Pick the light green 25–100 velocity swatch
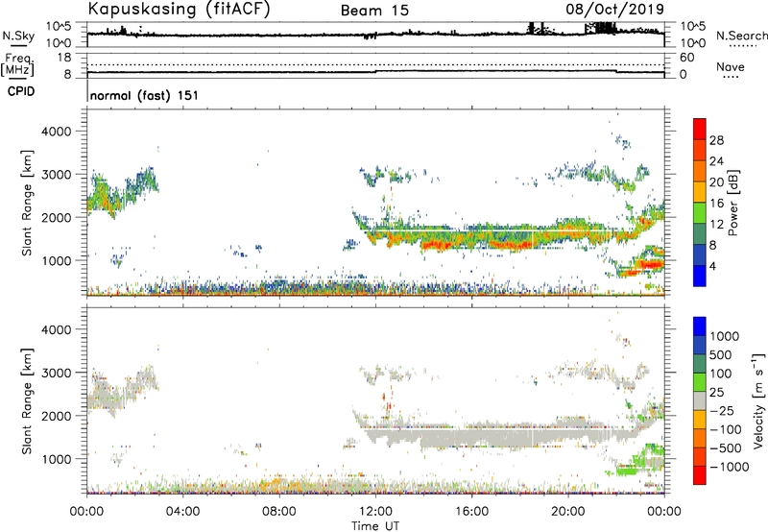The image size is (768, 532). click(x=700, y=382)
